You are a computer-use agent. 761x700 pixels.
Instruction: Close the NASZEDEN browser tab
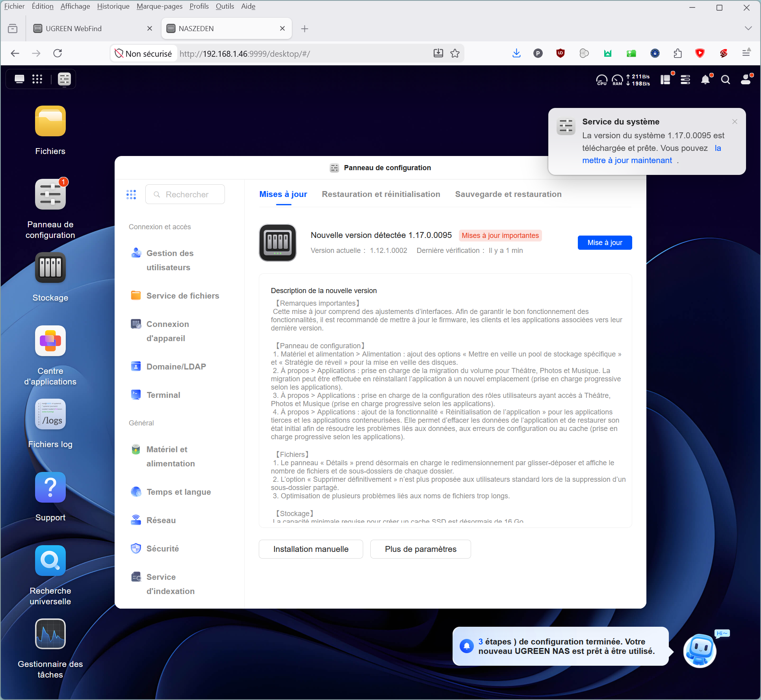pyautogui.click(x=282, y=28)
